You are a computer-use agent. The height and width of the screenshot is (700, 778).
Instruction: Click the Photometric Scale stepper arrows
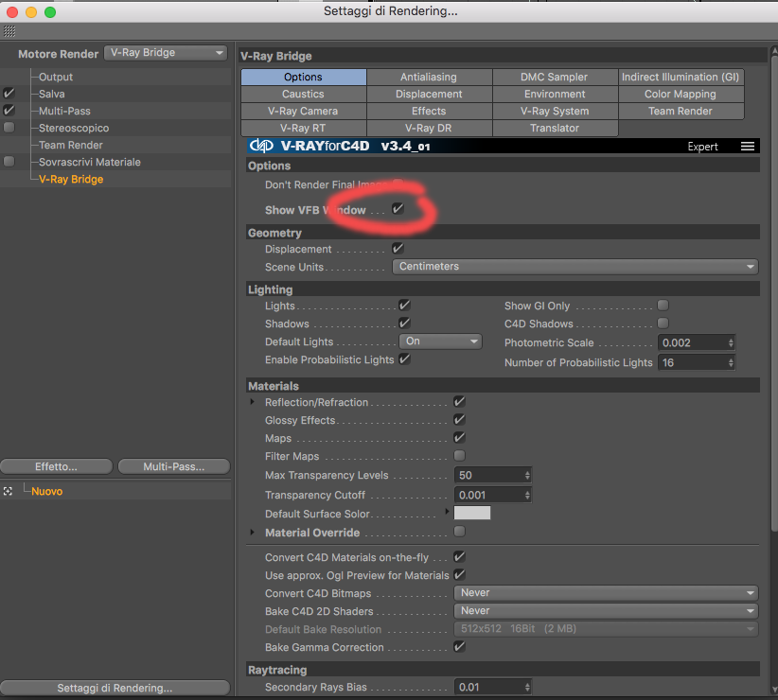[731, 342]
